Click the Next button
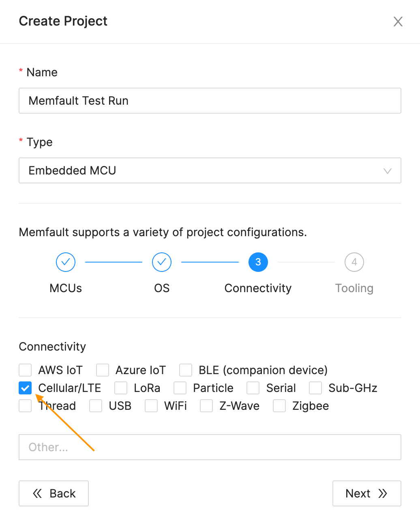This screenshot has width=420, height=521. [366, 493]
